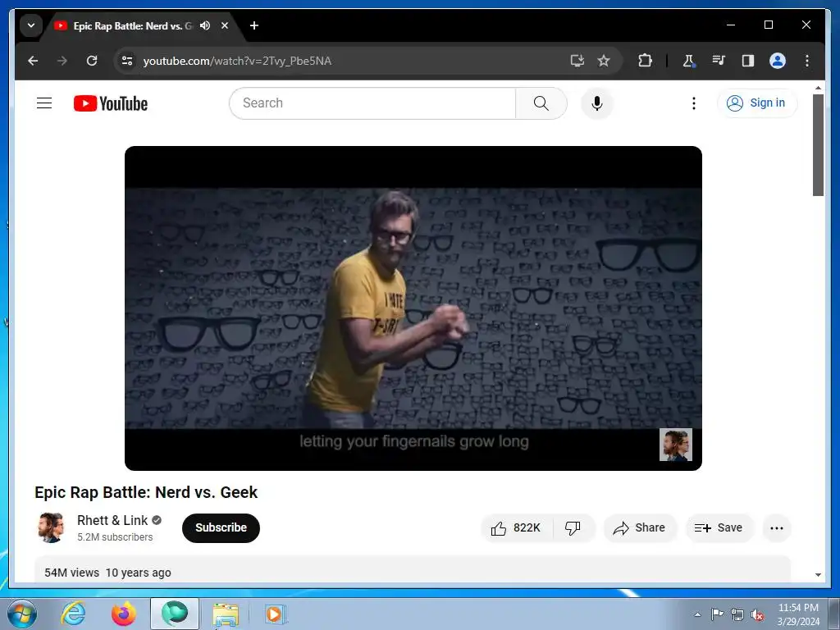Like the video with thumbs up
Screen dimensions: 840x630
pos(516,527)
